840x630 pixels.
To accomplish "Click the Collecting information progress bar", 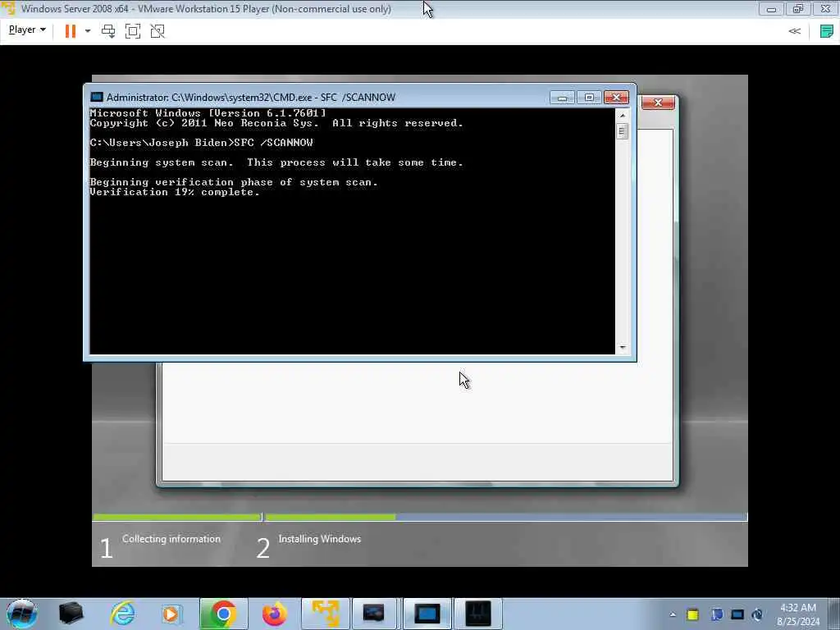I will point(177,517).
